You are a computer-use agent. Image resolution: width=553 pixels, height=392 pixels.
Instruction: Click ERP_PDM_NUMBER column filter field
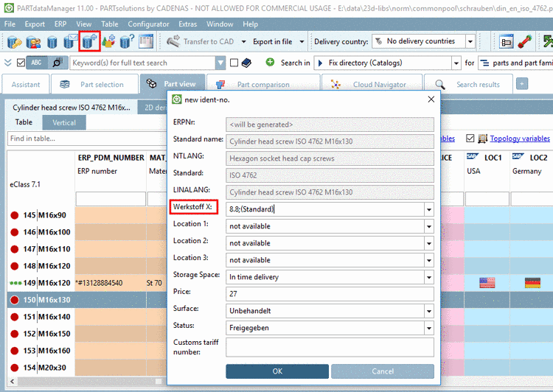111,199
